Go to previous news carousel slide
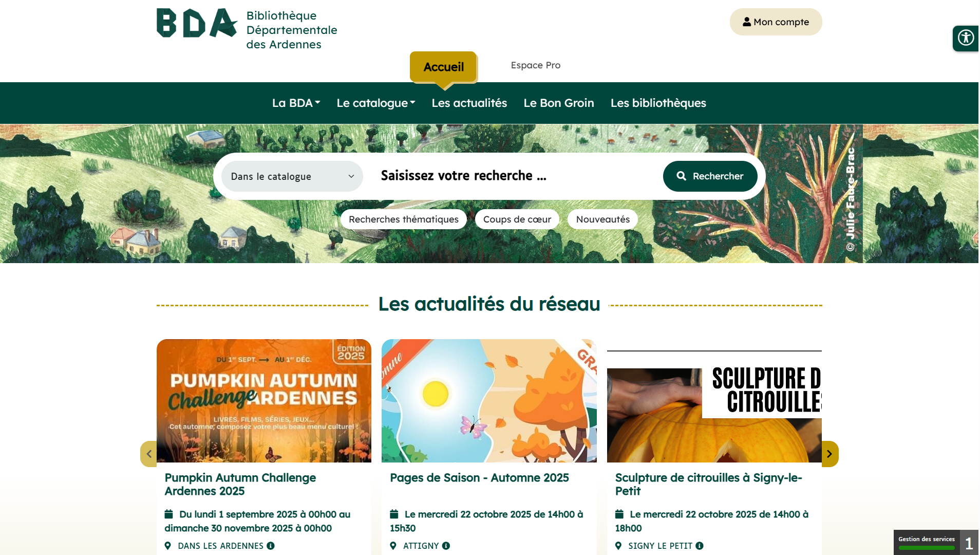This screenshot has width=980, height=555. tap(149, 454)
